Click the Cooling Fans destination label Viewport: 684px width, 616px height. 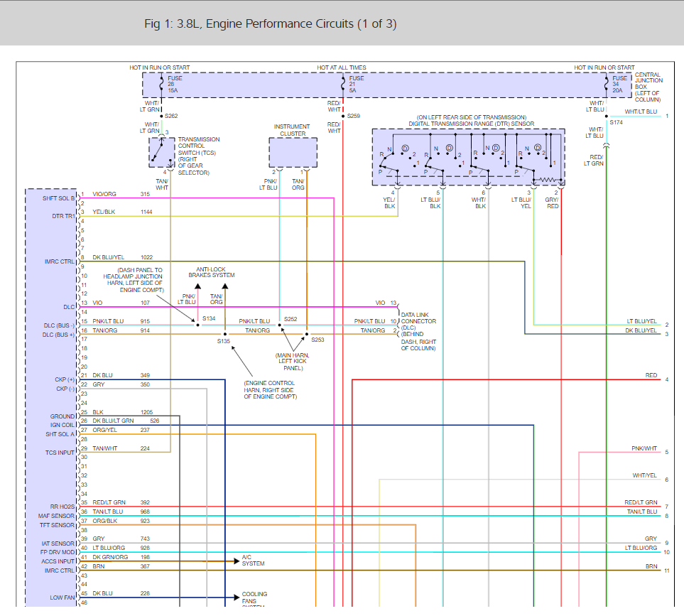pos(254,598)
